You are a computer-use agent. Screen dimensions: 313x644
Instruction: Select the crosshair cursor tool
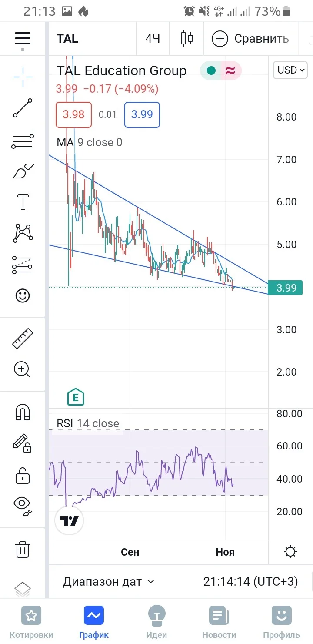(23, 77)
